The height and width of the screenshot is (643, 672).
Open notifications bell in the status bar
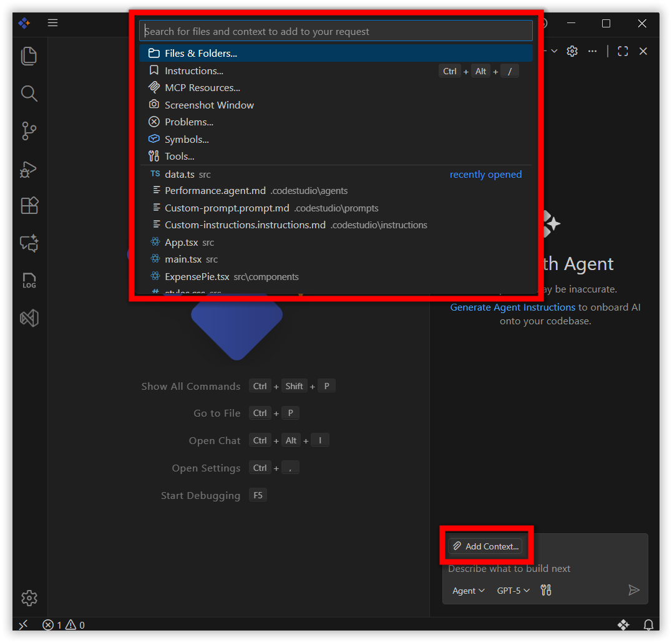tap(648, 625)
